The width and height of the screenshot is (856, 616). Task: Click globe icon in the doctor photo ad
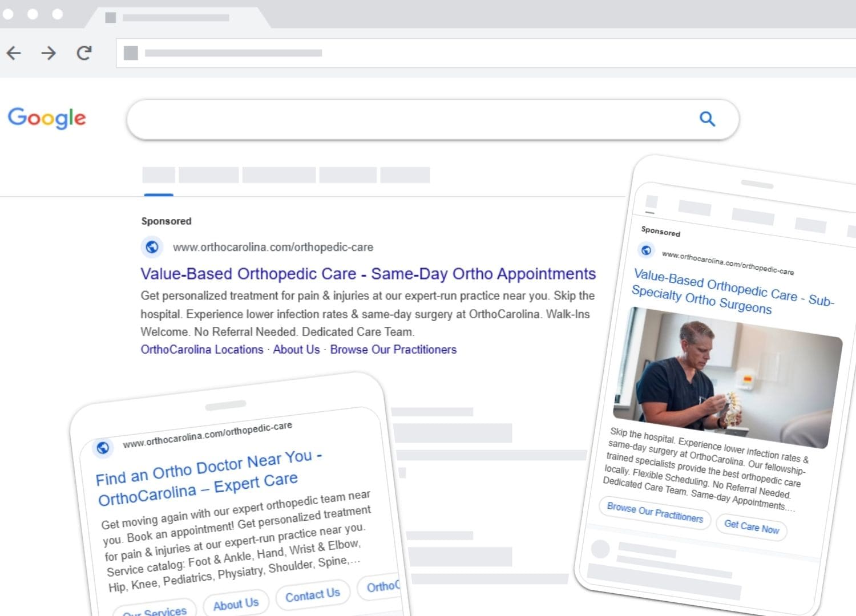(646, 250)
